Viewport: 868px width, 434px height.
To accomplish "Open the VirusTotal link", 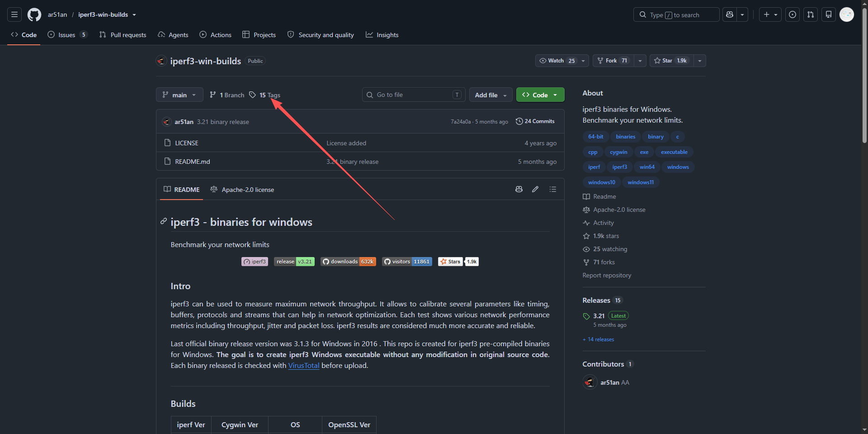I will click(304, 366).
